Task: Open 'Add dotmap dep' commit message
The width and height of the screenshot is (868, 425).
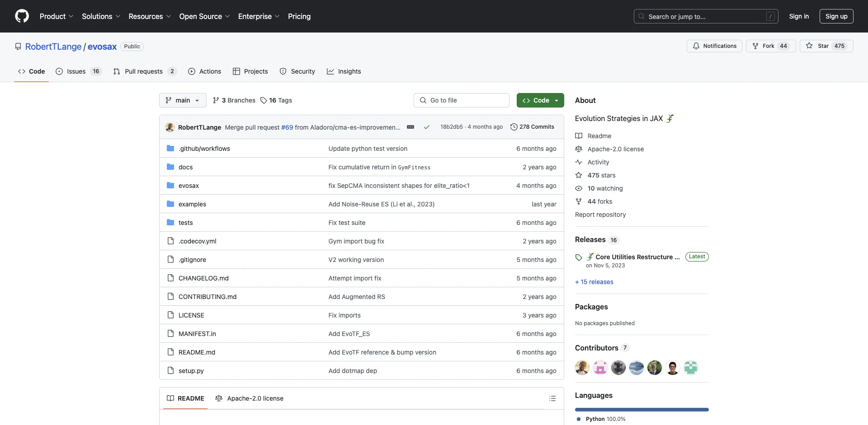Action: [353, 371]
